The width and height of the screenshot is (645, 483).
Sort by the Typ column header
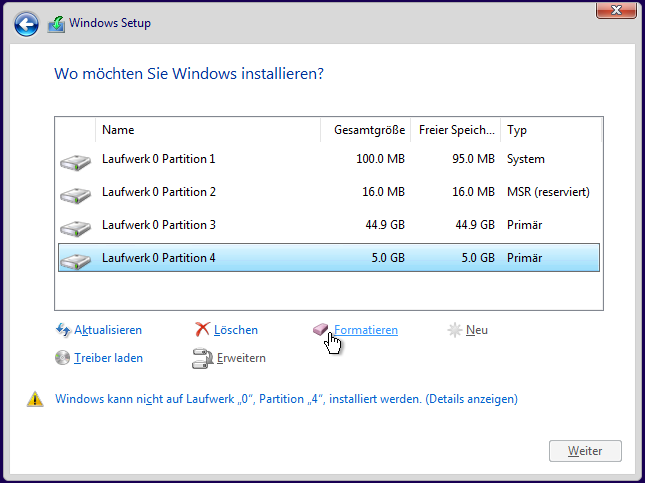551,130
